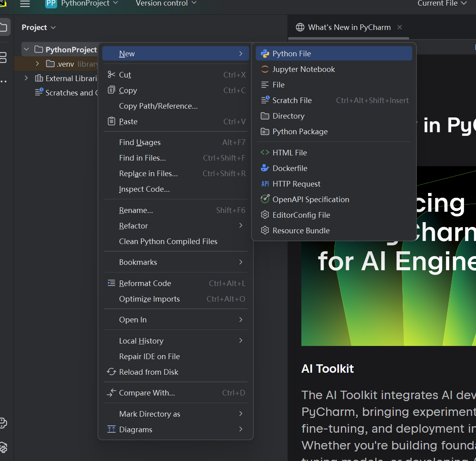Click the Paste clipboard icon
476x461 pixels.
(x=112, y=121)
